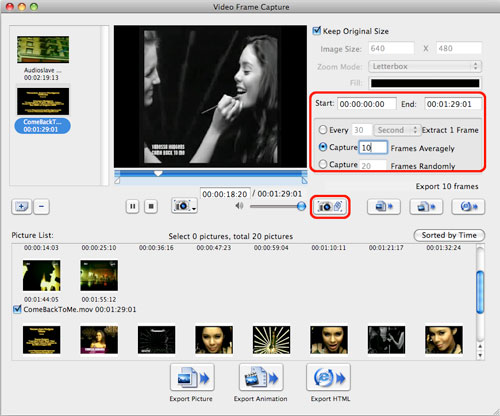Screen dimensions: 500x416
Task: Select the Capture Frames Averagely radio option
Action: click(323, 147)
